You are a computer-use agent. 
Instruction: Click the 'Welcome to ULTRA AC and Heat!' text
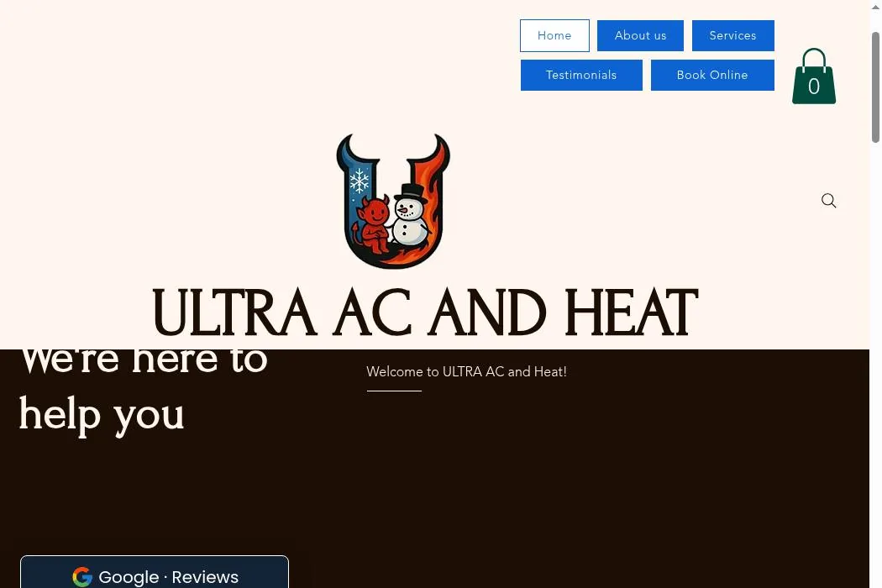[x=466, y=371]
